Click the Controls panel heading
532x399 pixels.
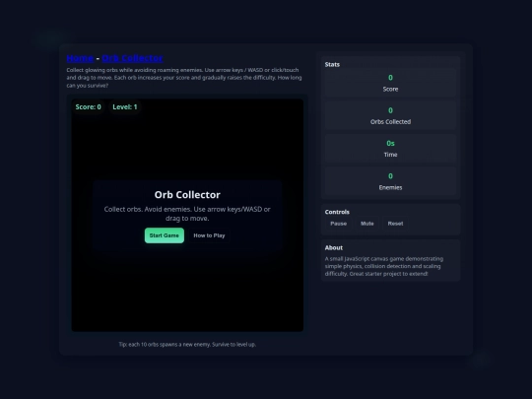(x=337, y=212)
